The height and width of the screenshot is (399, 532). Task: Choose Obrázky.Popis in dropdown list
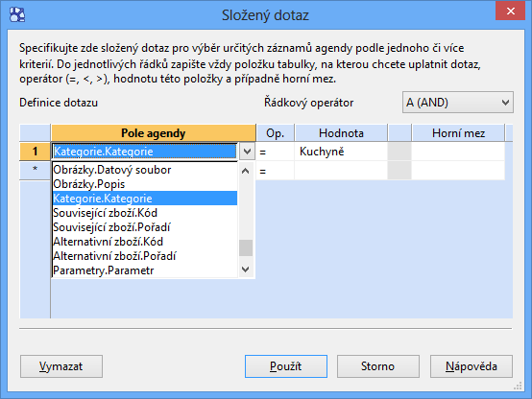point(145,184)
